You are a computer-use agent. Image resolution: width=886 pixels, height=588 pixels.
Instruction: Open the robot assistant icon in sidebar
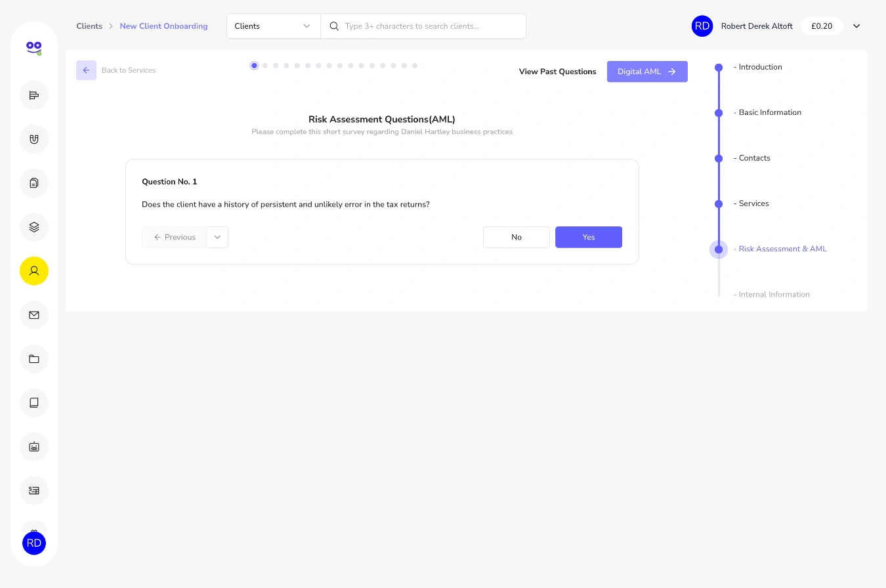point(34,447)
